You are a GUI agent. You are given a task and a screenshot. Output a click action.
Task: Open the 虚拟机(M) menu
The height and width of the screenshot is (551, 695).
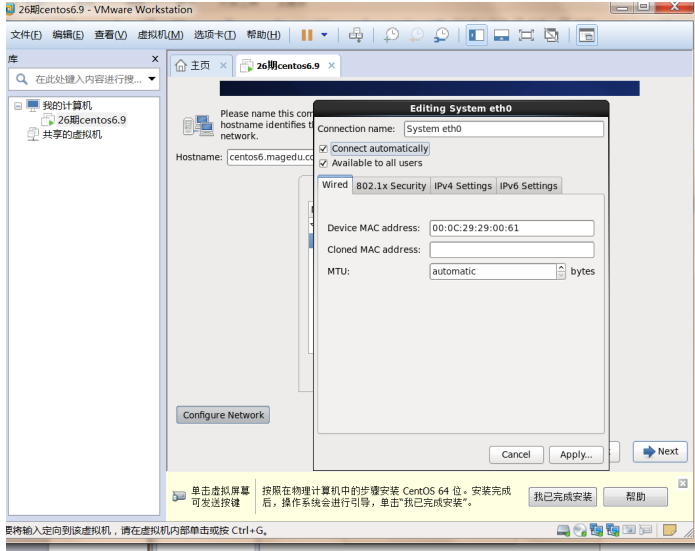(160, 35)
